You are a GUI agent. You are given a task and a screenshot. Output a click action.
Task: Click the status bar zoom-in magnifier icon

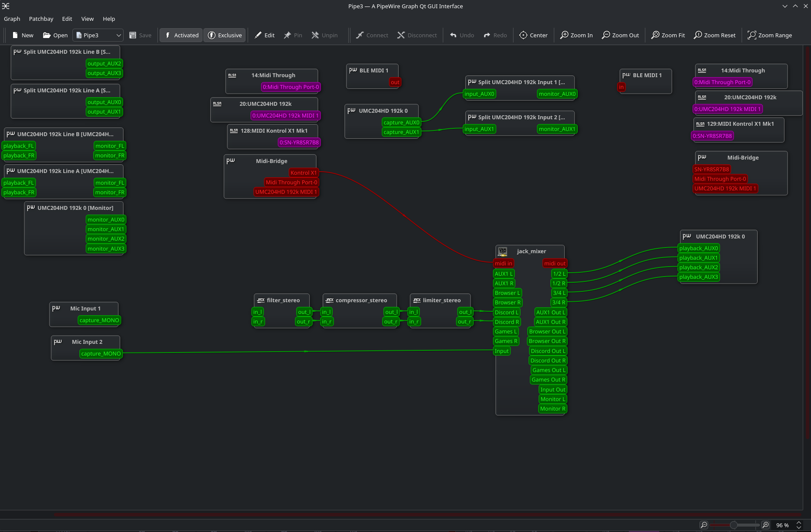tap(766, 525)
